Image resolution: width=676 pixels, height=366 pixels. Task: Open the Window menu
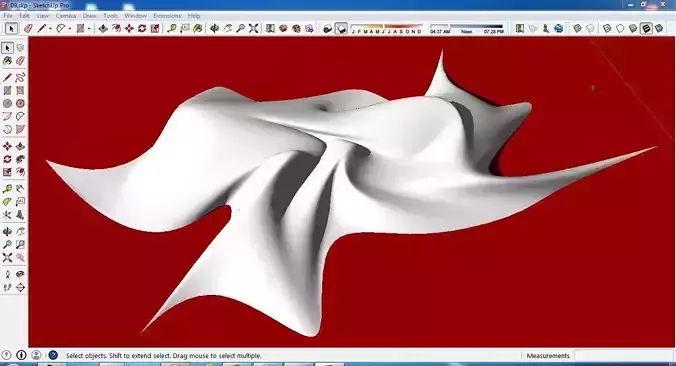135,16
